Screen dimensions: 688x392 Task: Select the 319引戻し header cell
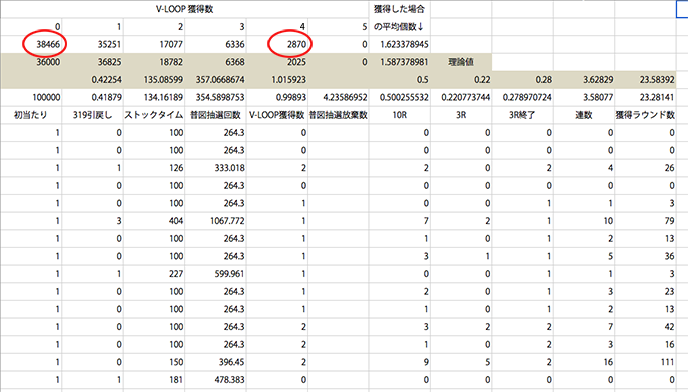93,115
